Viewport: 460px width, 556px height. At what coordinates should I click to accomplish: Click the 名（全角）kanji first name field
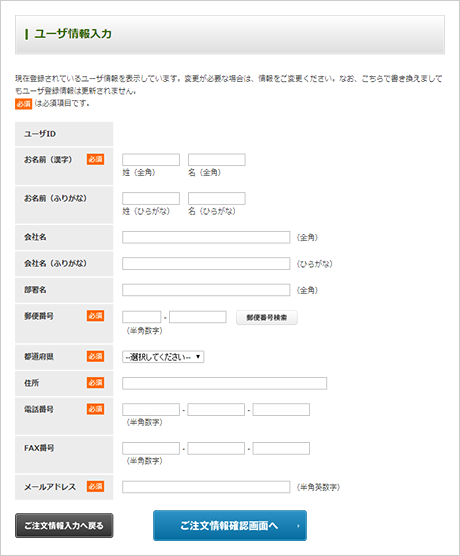tap(217, 160)
